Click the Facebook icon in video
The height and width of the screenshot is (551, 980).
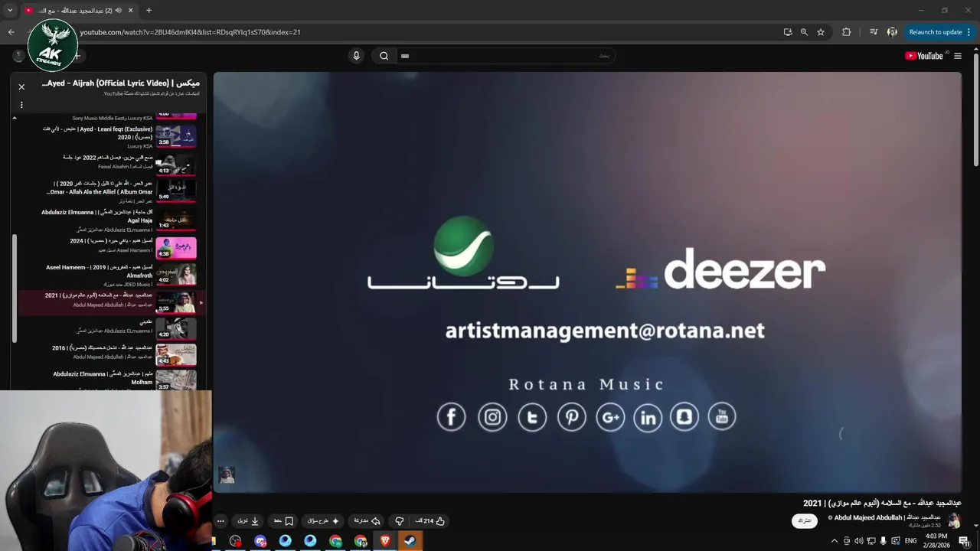tap(451, 417)
